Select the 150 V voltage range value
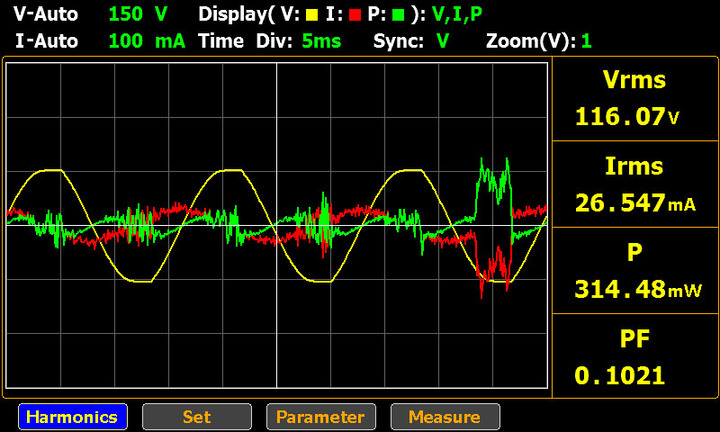720x432 pixels. pyautogui.click(x=138, y=14)
